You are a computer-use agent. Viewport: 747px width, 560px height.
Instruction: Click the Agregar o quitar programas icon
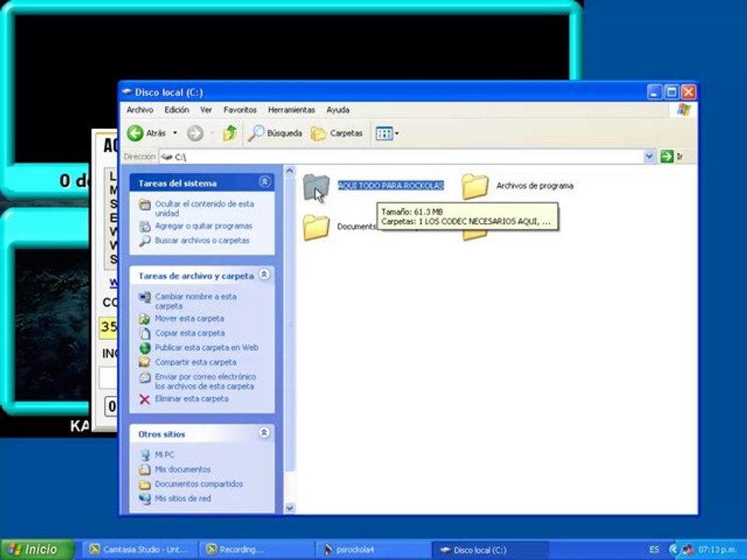click(x=145, y=226)
